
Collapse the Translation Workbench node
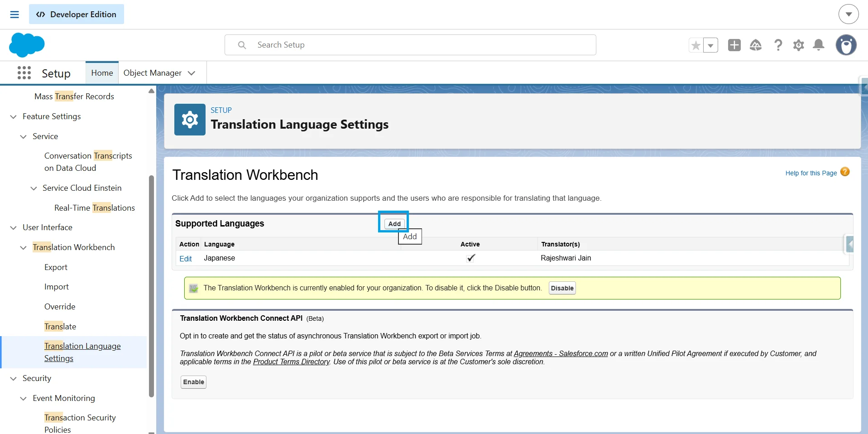tap(23, 247)
